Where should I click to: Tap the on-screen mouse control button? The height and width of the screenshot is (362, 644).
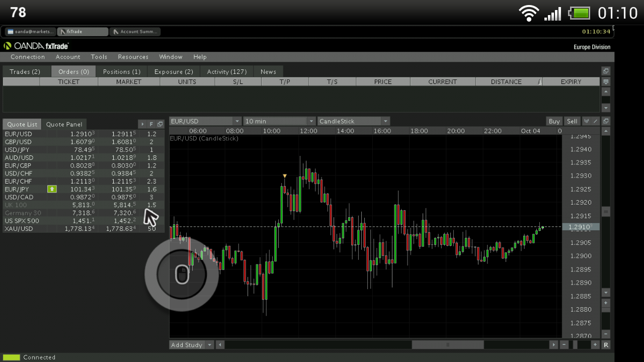(x=182, y=275)
